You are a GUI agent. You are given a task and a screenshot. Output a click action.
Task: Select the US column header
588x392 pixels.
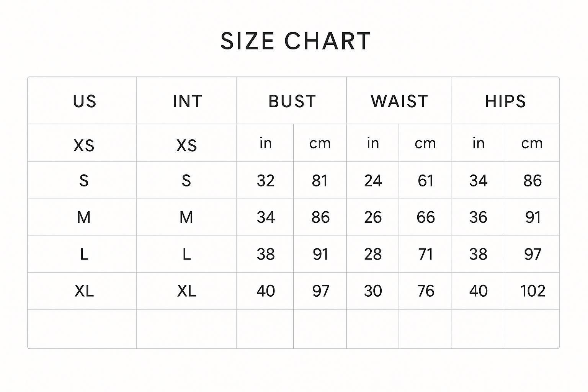tap(84, 101)
